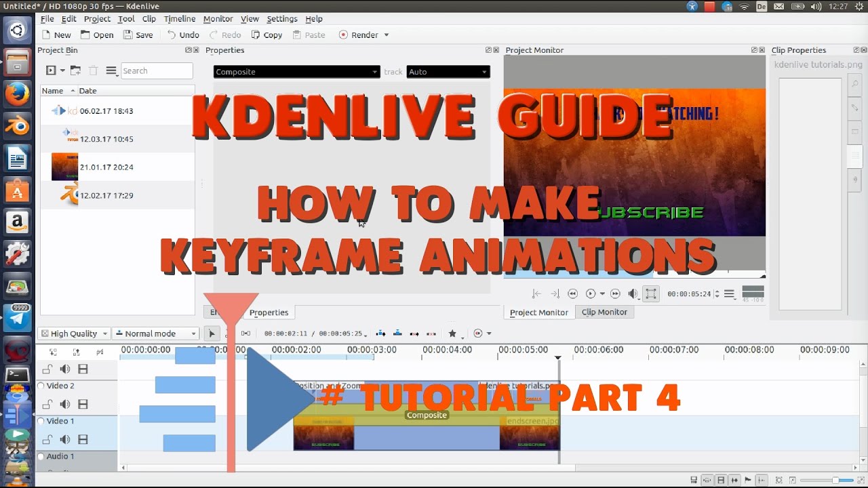The image size is (868, 488).
Task: Click the Open project toolbar button
Action: pos(97,35)
